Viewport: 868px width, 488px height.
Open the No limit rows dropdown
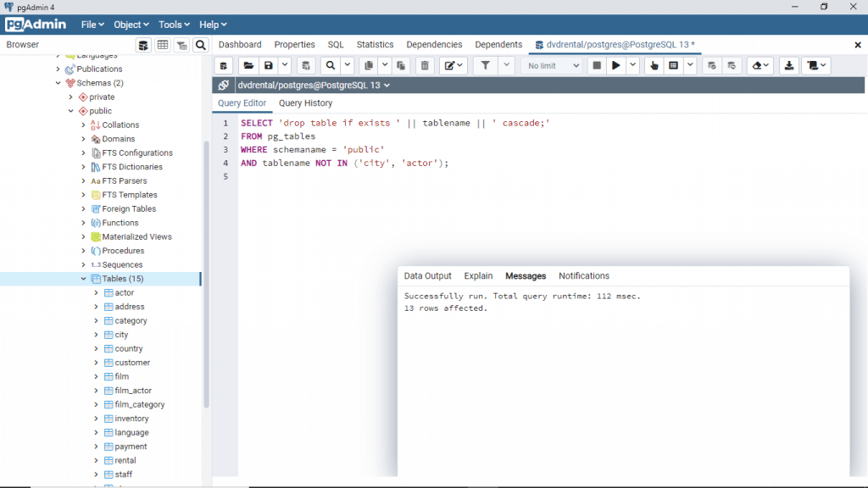coord(552,65)
